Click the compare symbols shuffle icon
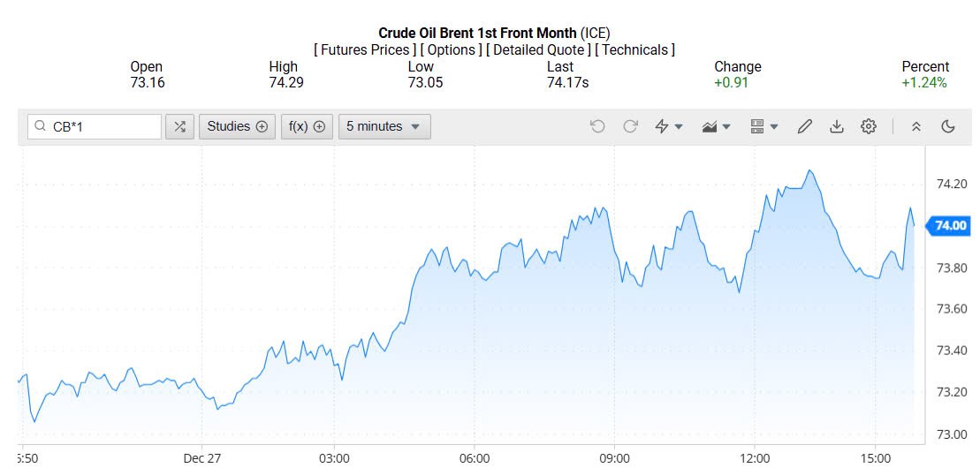The height and width of the screenshot is (468, 980). [x=179, y=126]
